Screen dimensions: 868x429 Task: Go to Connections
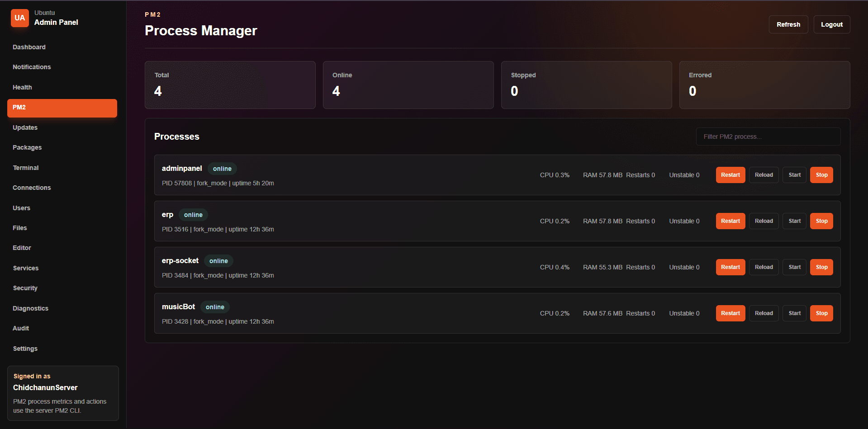[x=32, y=188]
